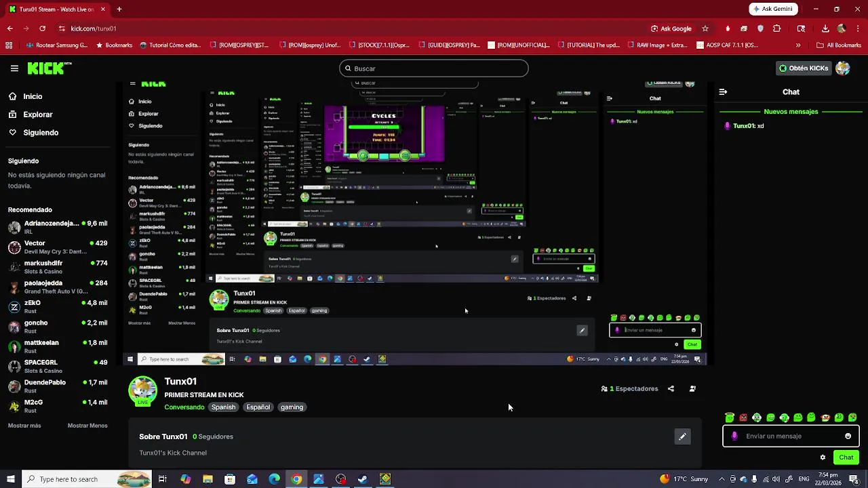Open the emoji picker in the outermost message box
Image resolution: width=868 pixels, height=488 pixels.
click(x=848, y=436)
